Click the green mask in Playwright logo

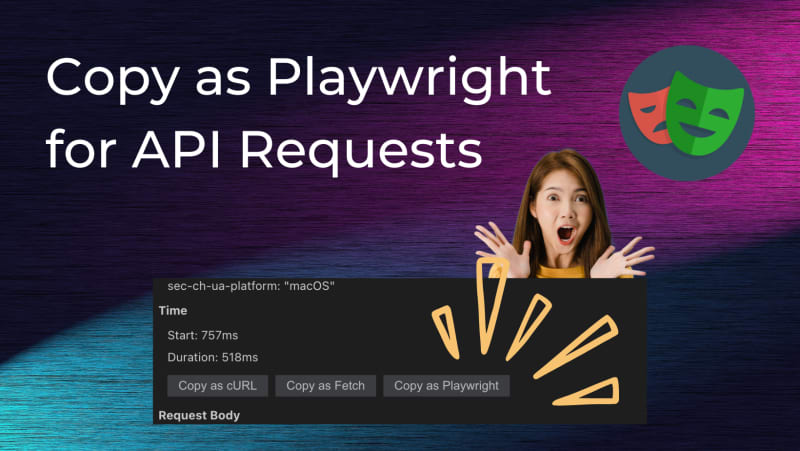coord(707,112)
